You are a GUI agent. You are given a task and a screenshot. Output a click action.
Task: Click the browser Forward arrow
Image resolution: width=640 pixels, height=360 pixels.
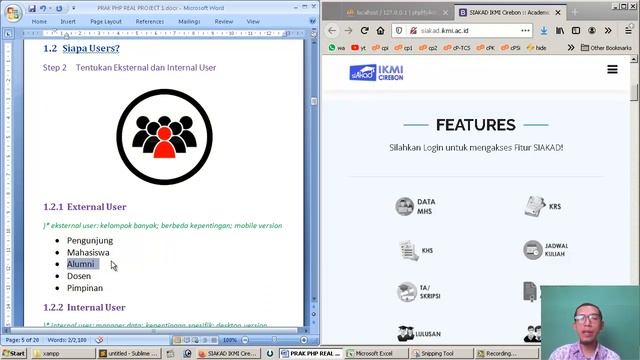tap(348, 31)
